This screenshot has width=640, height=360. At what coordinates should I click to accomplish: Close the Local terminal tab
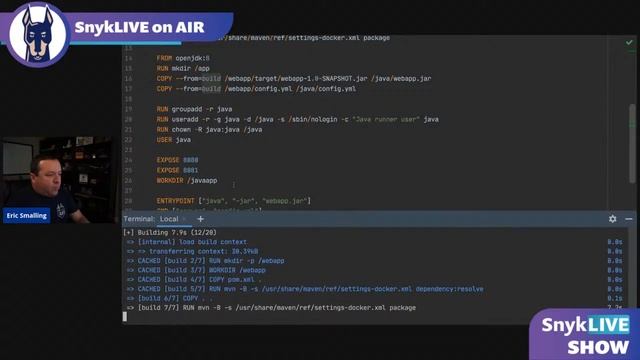tap(184, 219)
